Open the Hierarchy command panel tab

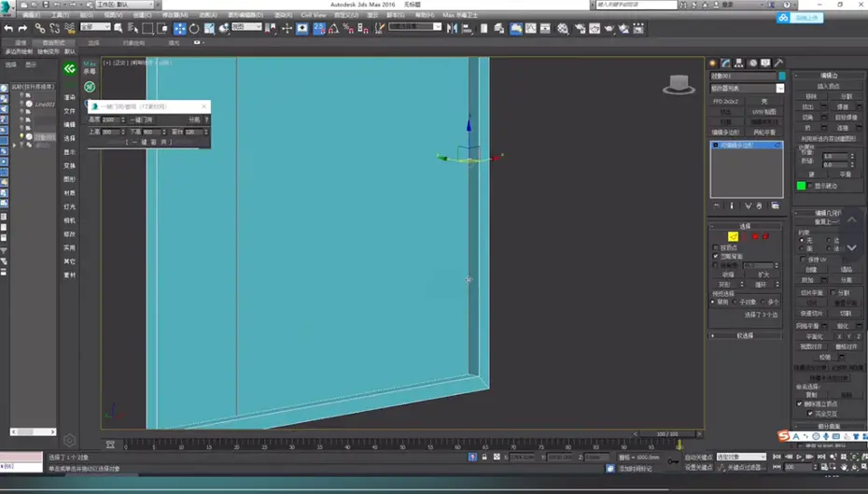tap(739, 64)
